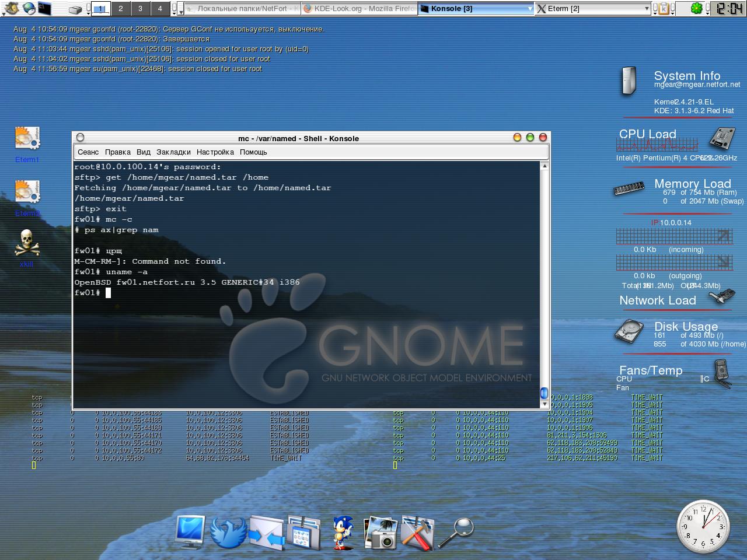The image size is (747, 560).
Task: Open the Eterm1 desktop icon
Action: pos(27,144)
